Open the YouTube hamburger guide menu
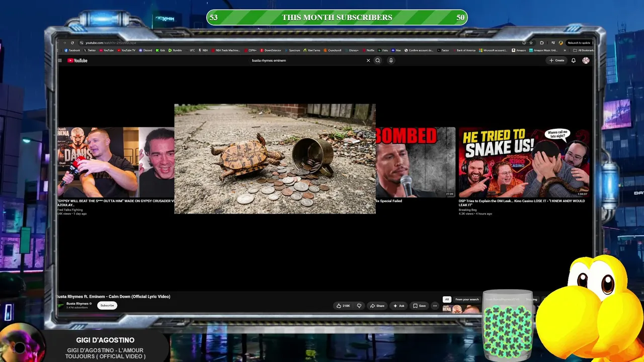Viewport: 644px width, 362px height. [x=59, y=60]
